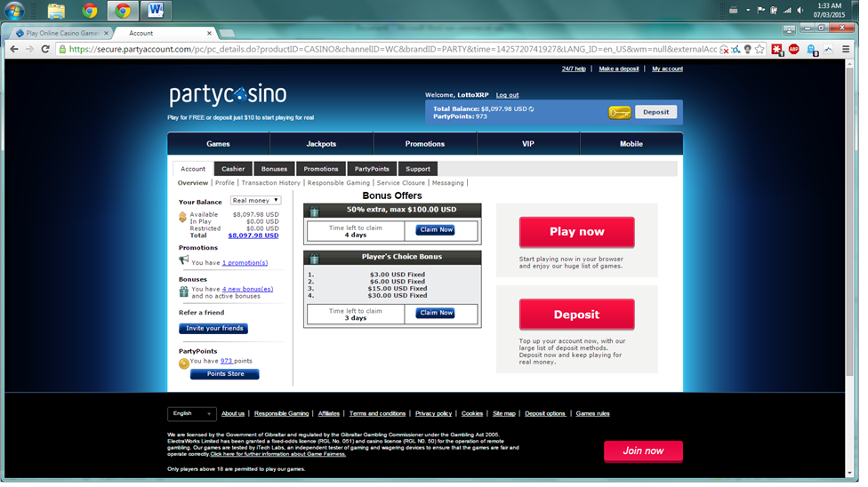Viewport: 868px width, 487px height.
Task: Open the Games main menu
Action: (218, 144)
